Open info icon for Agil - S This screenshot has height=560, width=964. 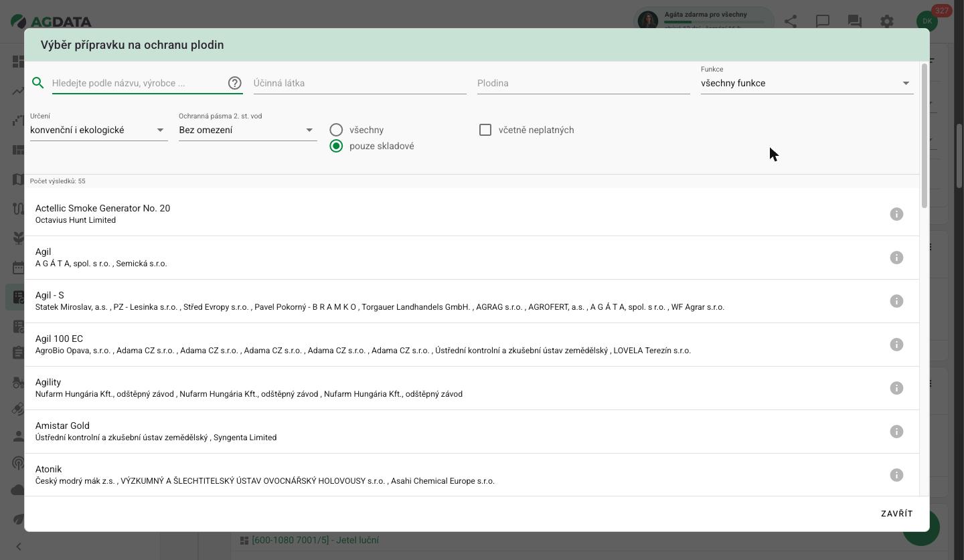click(896, 301)
